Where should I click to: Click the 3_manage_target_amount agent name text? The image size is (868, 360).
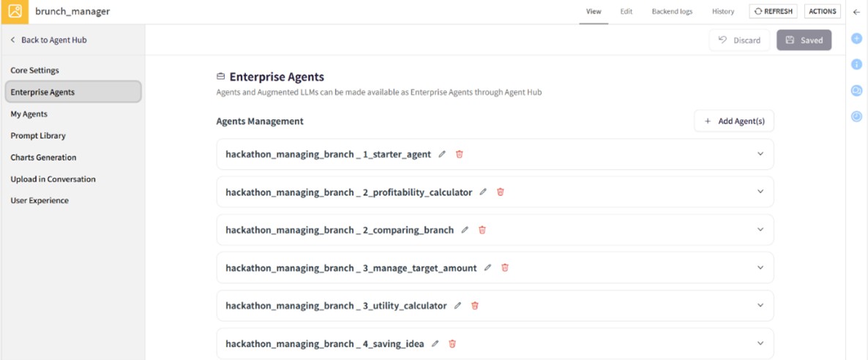coord(351,268)
